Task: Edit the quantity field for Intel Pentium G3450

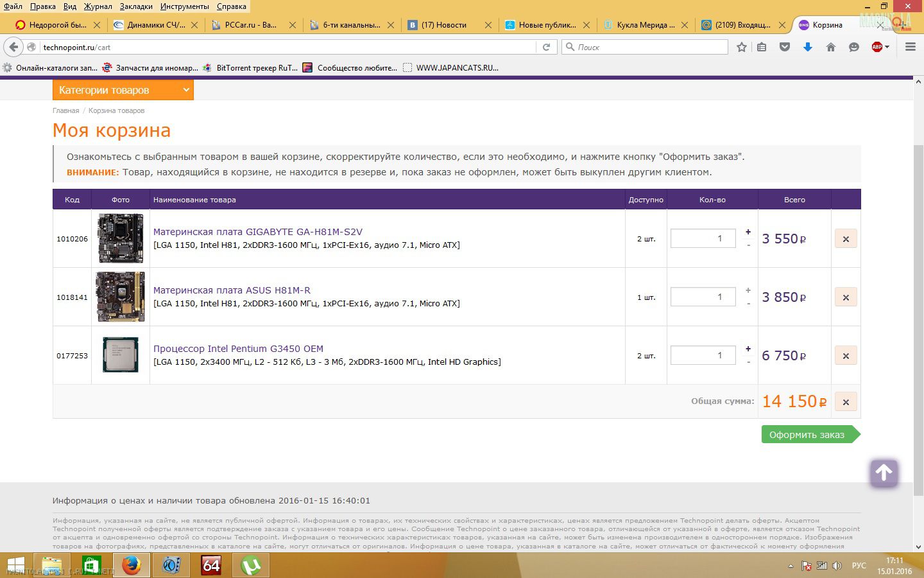Action: point(703,355)
